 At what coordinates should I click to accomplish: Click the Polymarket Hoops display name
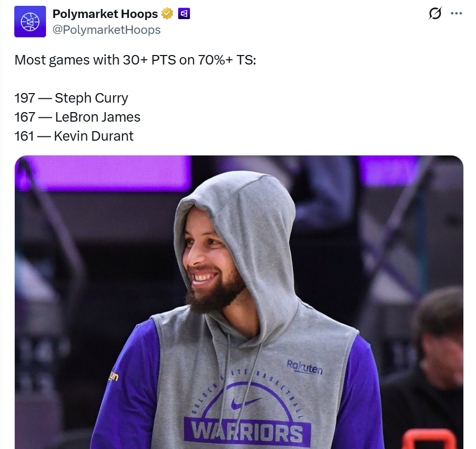[x=105, y=14]
